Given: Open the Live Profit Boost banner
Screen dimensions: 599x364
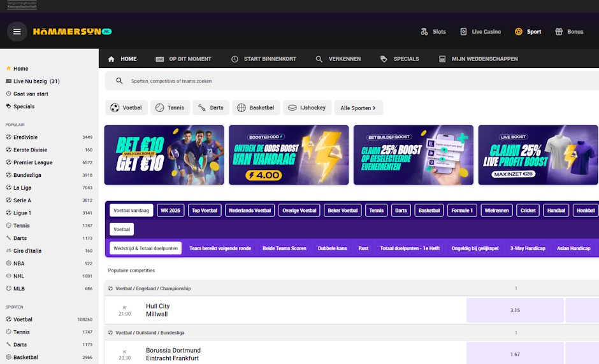Looking at the screenshot, I should (x=538, y=155).
